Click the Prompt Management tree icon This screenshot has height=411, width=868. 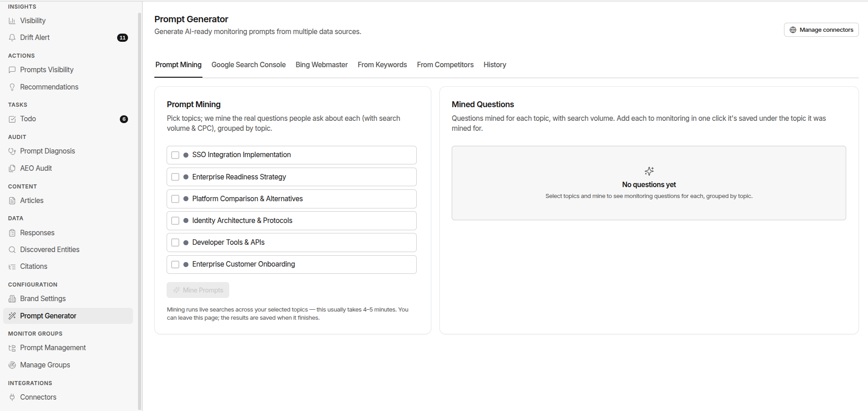pos(12,348)
